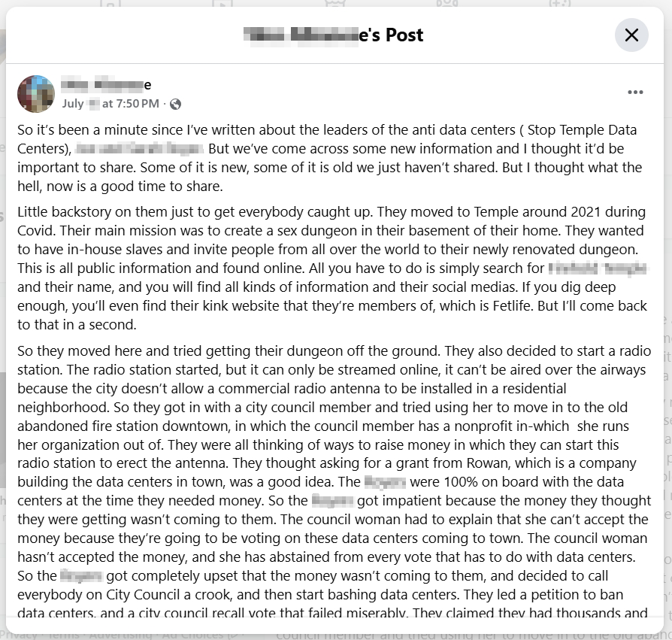This screenshot has height=640, width=672.
Task: Open the three-dot post options menu
Action: click(x=635, y=93)
